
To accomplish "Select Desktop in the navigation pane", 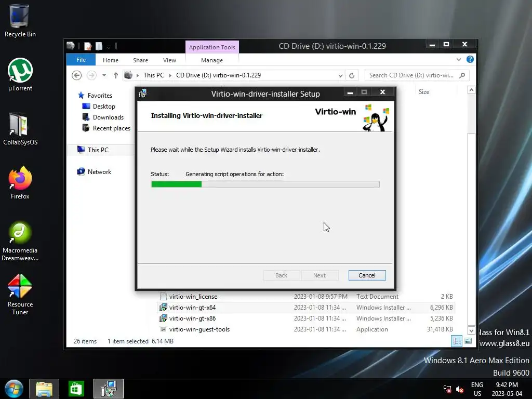I will [x=104, y=106].
